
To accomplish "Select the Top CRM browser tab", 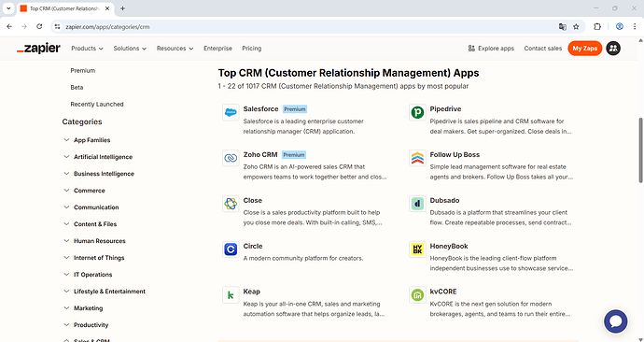I will click(x=65, y=8).
